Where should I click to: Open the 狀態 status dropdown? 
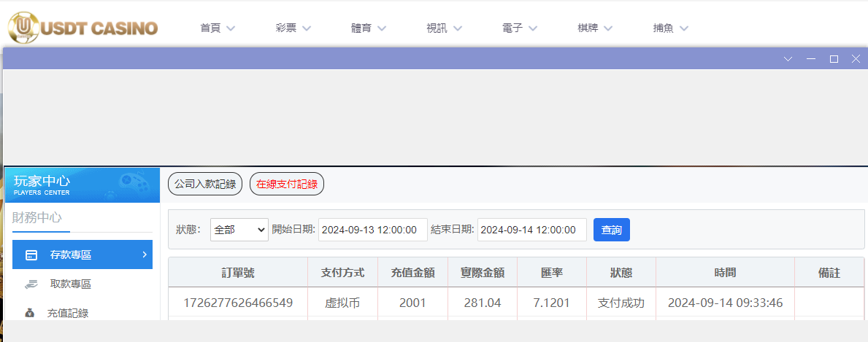click(239, 230)
